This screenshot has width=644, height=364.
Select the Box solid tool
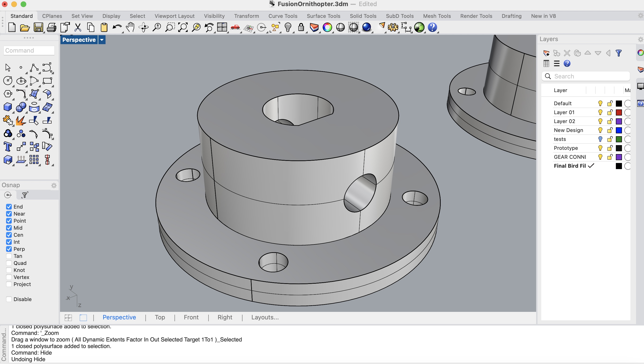8,107
